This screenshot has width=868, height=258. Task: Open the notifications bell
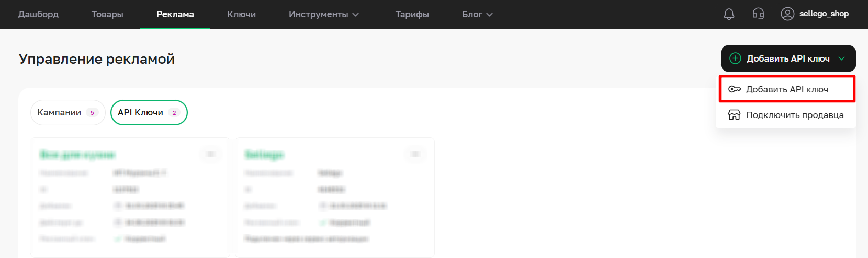(729, 14)
